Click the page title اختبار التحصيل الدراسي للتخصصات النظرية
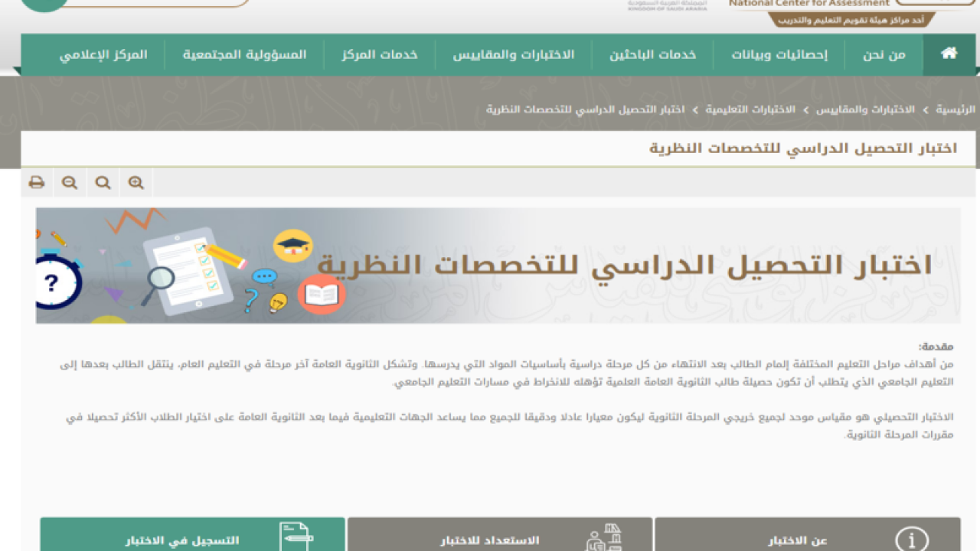 pyautogui.click(x=803, y=148)
